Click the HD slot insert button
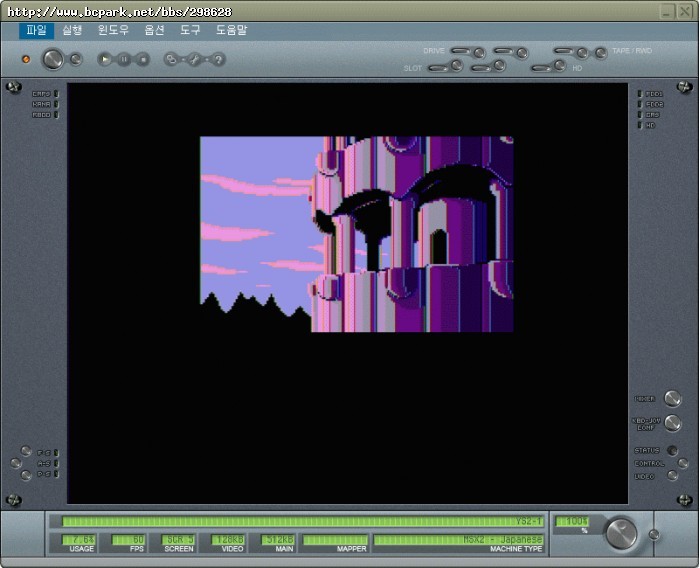 (541, 68)
